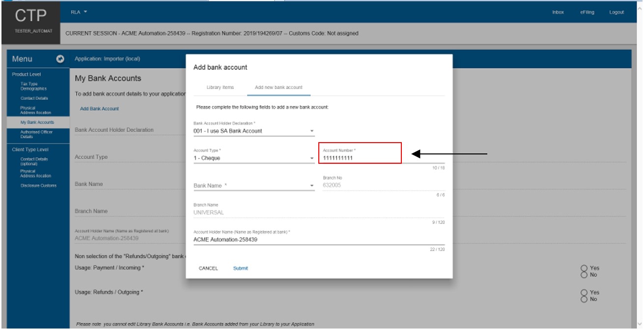Open Physical Address location under Client Type Level
644x330 pixels.
pos(35,174)
